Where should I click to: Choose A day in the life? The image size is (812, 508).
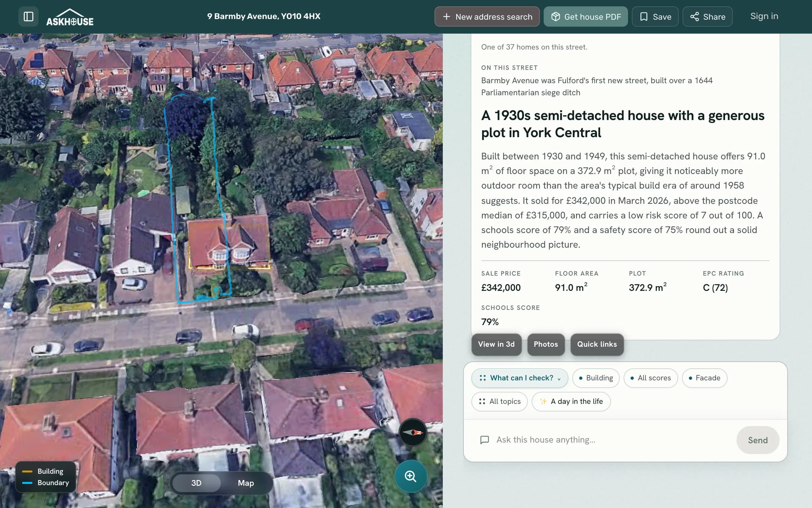click(571, 402)
